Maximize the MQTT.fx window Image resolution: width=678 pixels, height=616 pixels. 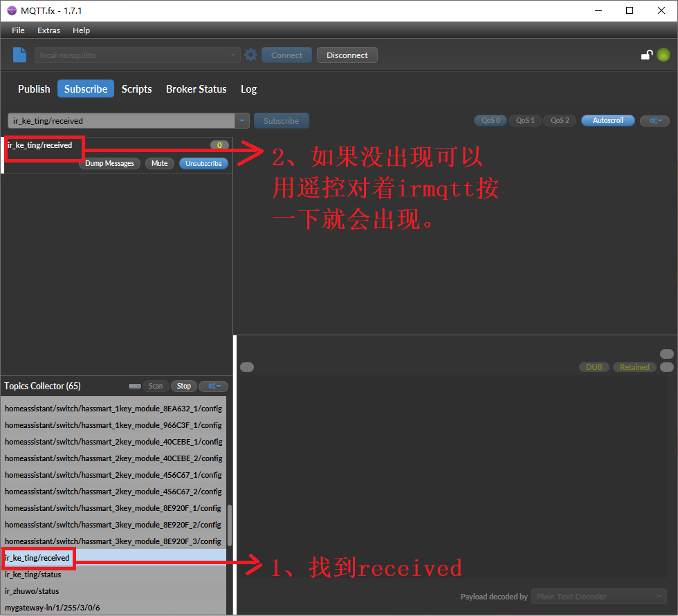(630, 10)
